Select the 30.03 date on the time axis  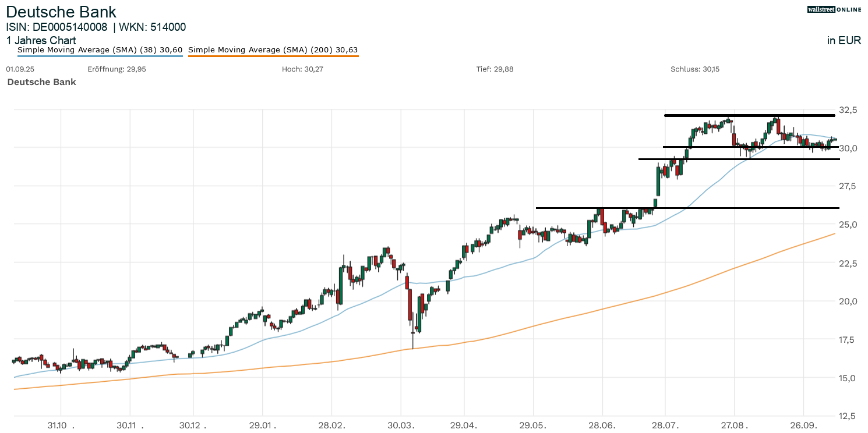pos(401,425)
